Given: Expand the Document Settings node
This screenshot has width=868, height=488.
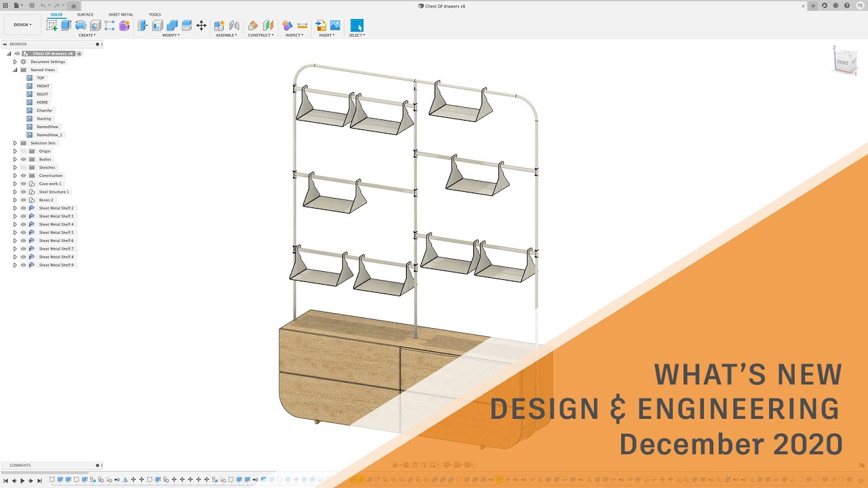Looking at the screenshot, I should pos(14,62).
